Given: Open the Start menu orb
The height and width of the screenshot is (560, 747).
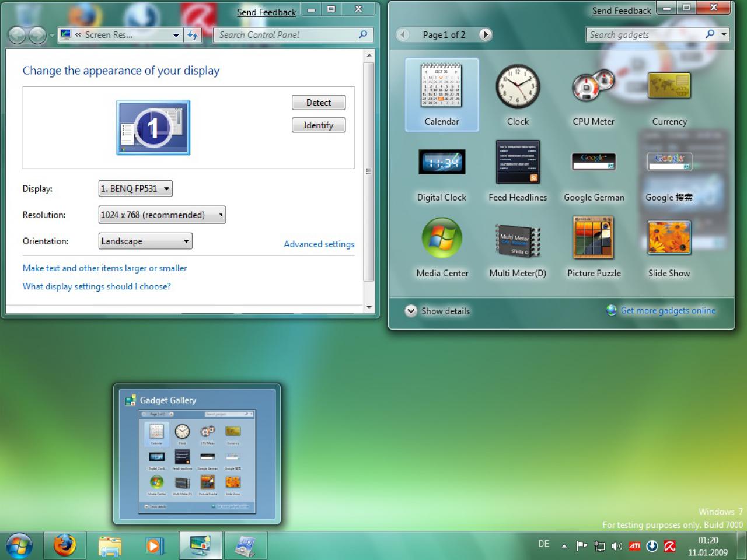Looking at the screenshot, I should tap(19, 545).
